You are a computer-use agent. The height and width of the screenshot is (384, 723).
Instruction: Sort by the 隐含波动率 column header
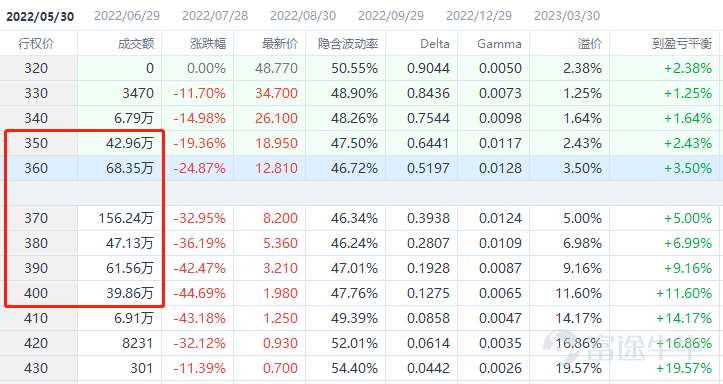click(x=348, y=44)
